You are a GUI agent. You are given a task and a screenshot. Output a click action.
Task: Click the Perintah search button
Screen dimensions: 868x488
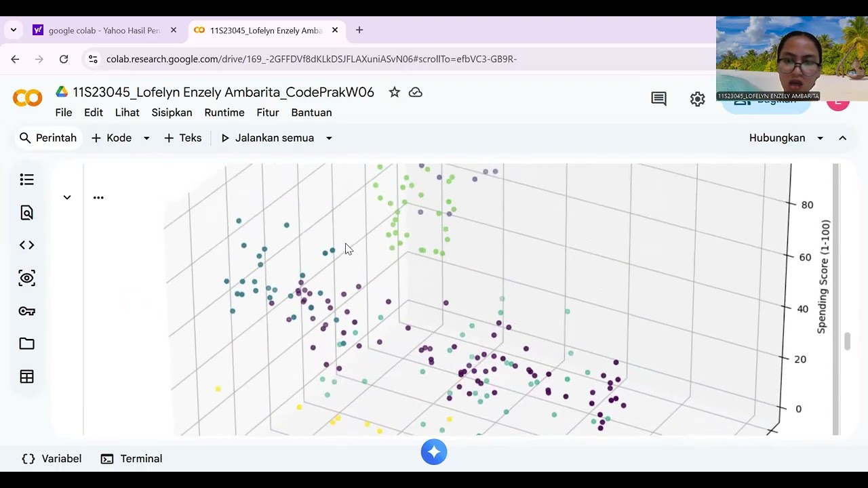47,138
